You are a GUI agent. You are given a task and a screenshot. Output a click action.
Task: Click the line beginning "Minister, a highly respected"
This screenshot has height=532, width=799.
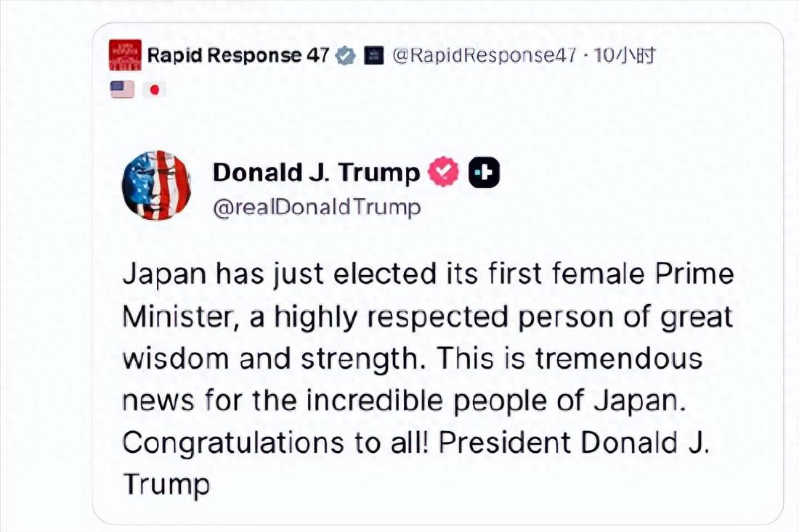coord(427,317)
